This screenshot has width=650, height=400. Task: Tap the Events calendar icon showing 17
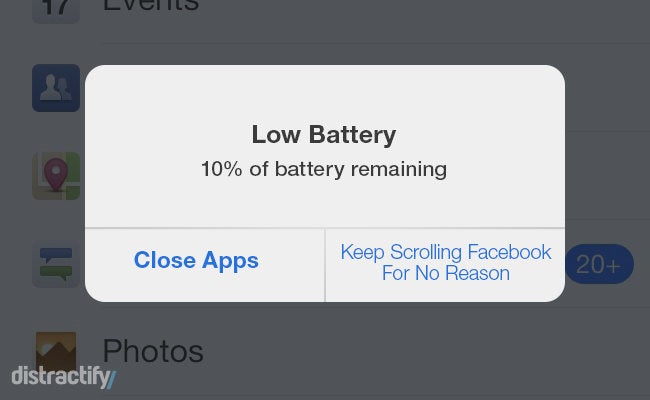(56, 10)
